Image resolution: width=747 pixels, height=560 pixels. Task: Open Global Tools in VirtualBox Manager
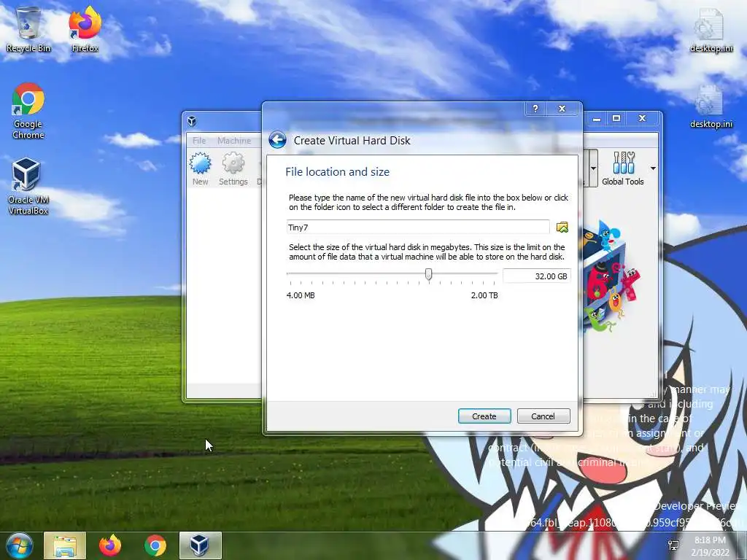pos(623,168)
